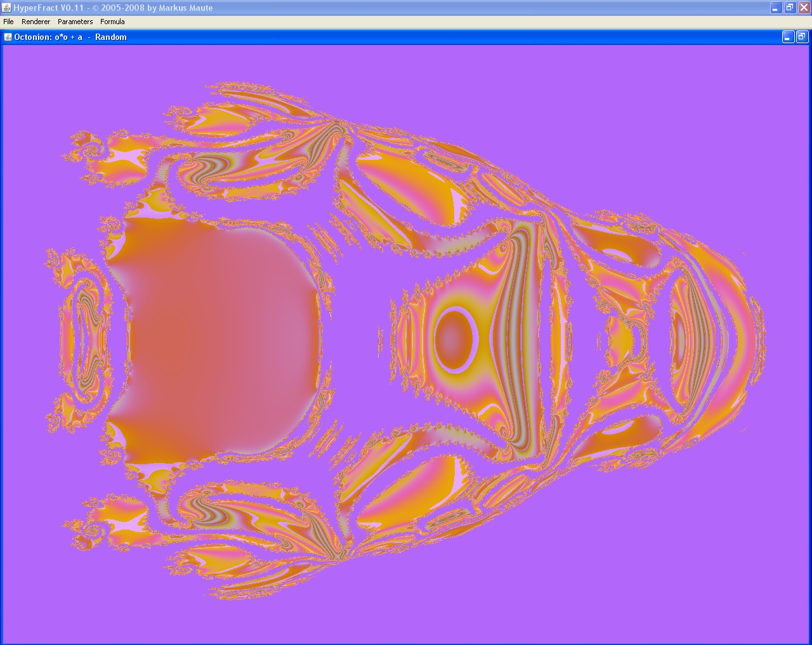The width and height of the screenshot is (812, 645).
Task: Close the HyperFract application window
Action: [x=804, y=8]
